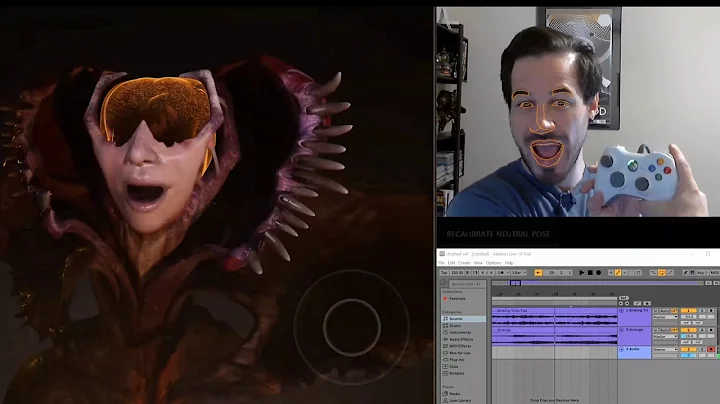This screenshot has width=720, height=404.
Task: Toggle the arrangement Loop switch
Action: pos(662,273)
